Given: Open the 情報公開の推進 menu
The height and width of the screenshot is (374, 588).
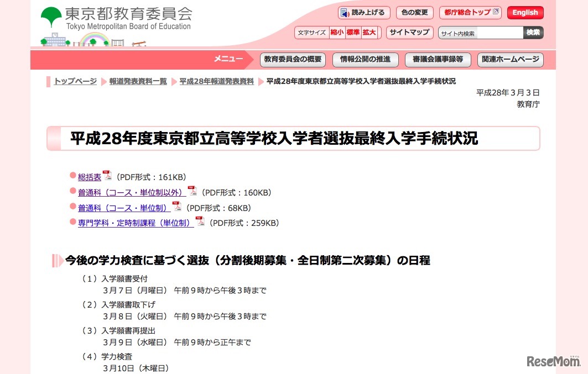Looking at the screenshot, I should click(365, 60).
